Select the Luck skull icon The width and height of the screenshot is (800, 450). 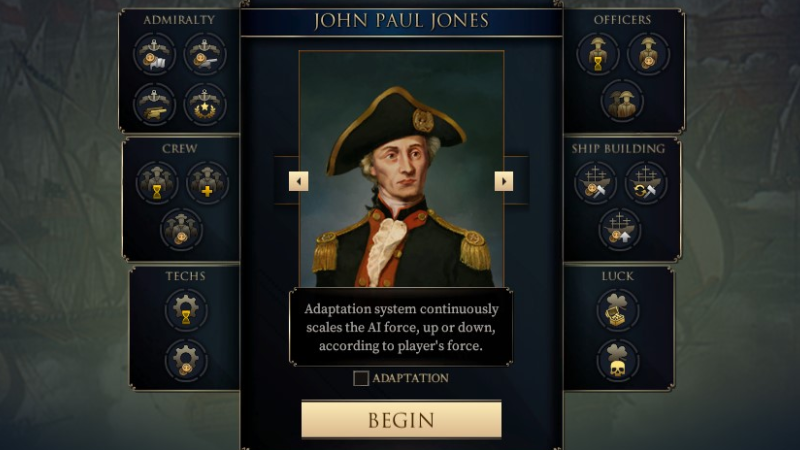(617, 361)
